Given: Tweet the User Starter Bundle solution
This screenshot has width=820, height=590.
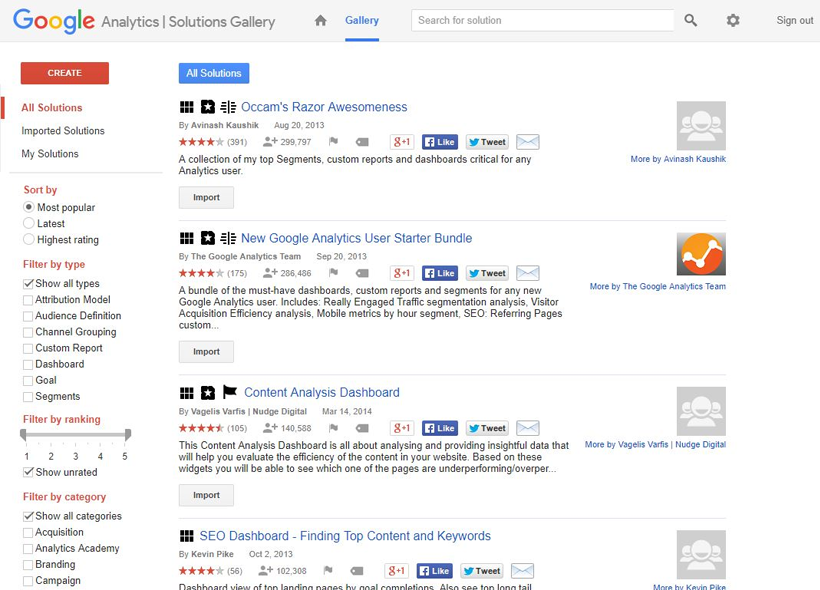Looking at the screenshot, I should tap(487, 273).
